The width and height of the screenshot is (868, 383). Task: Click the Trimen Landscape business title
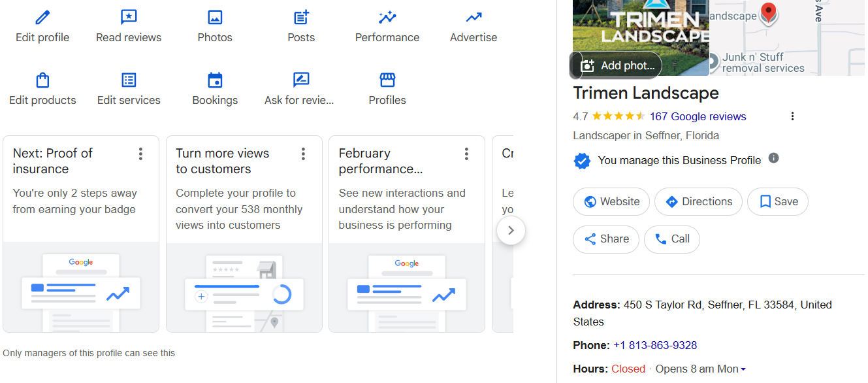(x=646, y=93)
